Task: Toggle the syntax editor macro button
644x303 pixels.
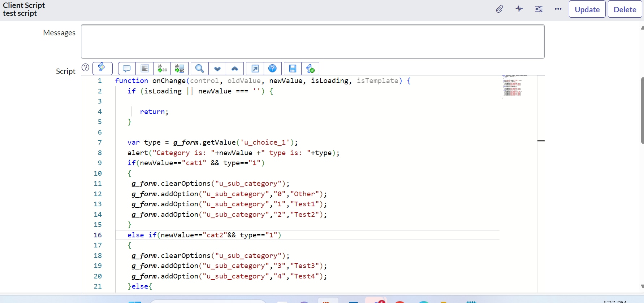Action: click(102, 68)
